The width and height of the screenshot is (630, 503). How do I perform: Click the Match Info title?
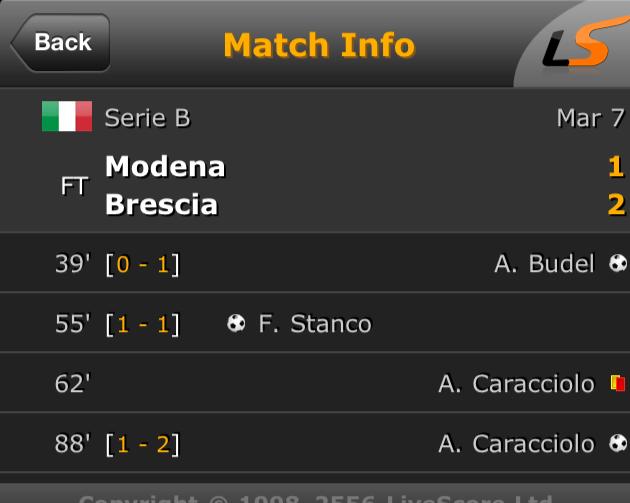click(x=318, y=45)
